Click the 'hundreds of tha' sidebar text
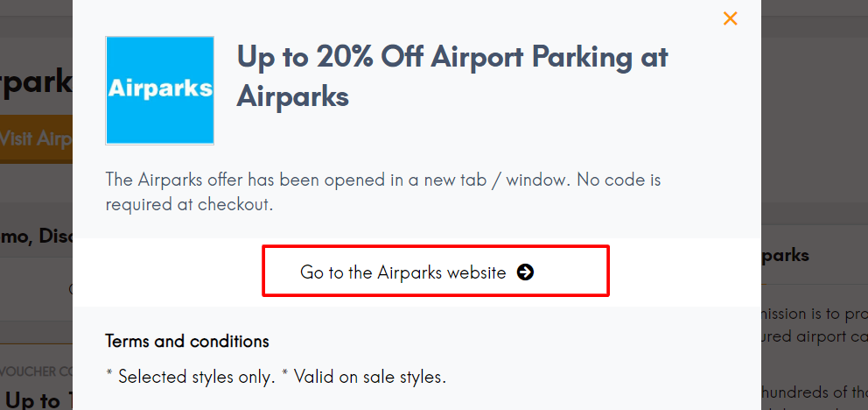Viewport: 868px width, 410px height. point(815,392)
